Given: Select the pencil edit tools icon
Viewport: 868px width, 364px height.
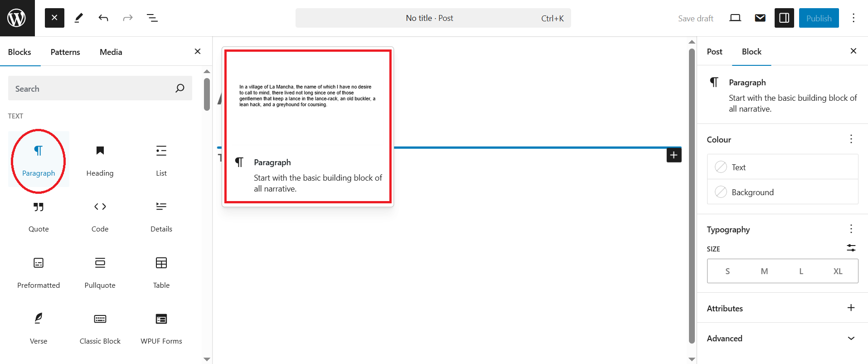Looking at the screenshot, I should 79,18.
